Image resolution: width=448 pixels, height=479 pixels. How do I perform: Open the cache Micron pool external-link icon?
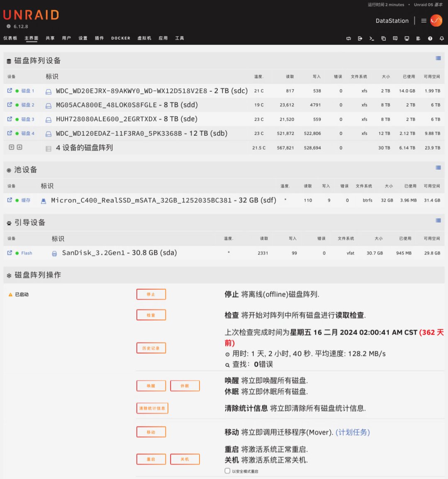pyautogui.click(x=10, y=200)
